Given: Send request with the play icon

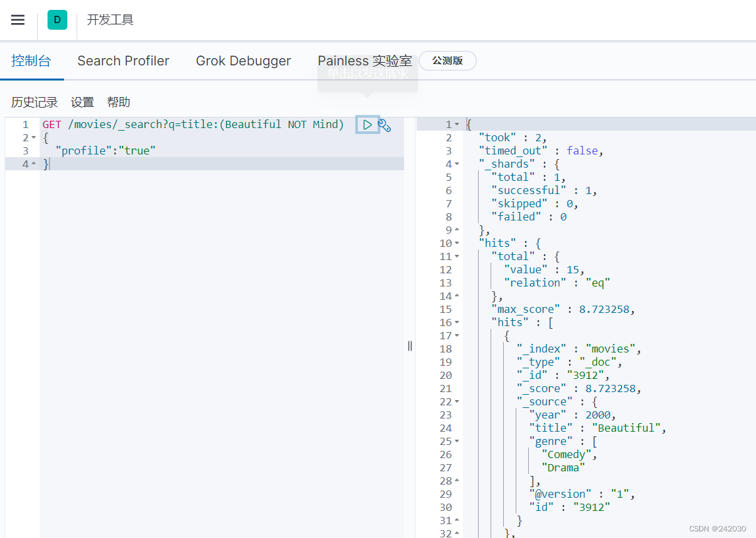Looking at the screenshot, I should point(367,125).
